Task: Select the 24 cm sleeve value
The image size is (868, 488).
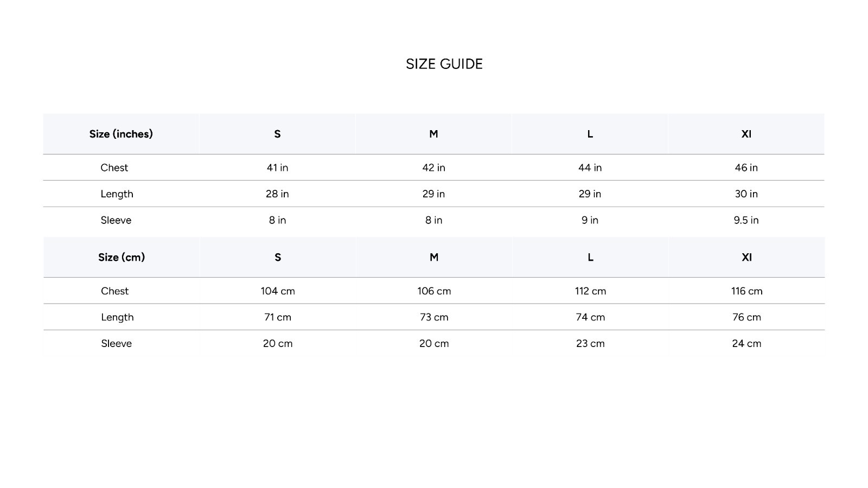Action: (746, 343)
